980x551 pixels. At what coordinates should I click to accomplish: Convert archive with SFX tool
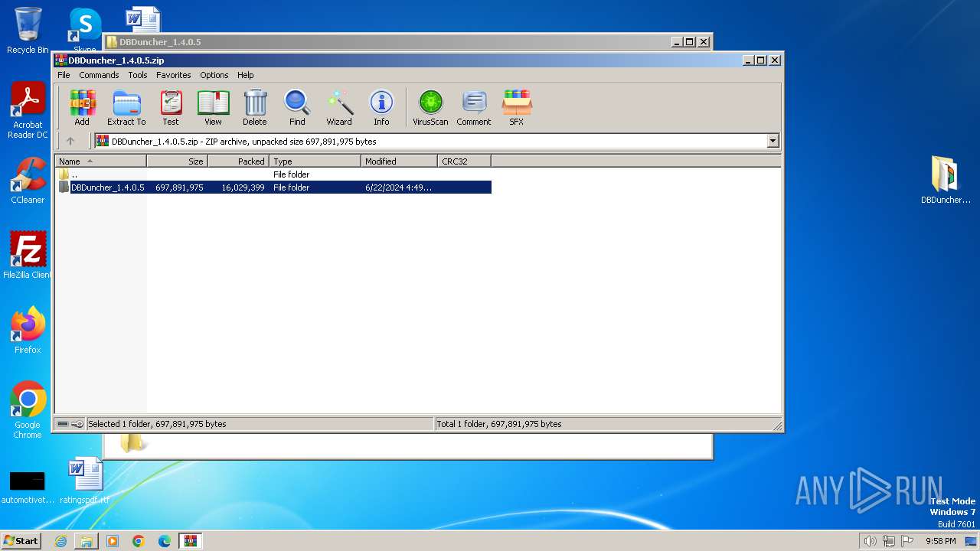[517, 108]
